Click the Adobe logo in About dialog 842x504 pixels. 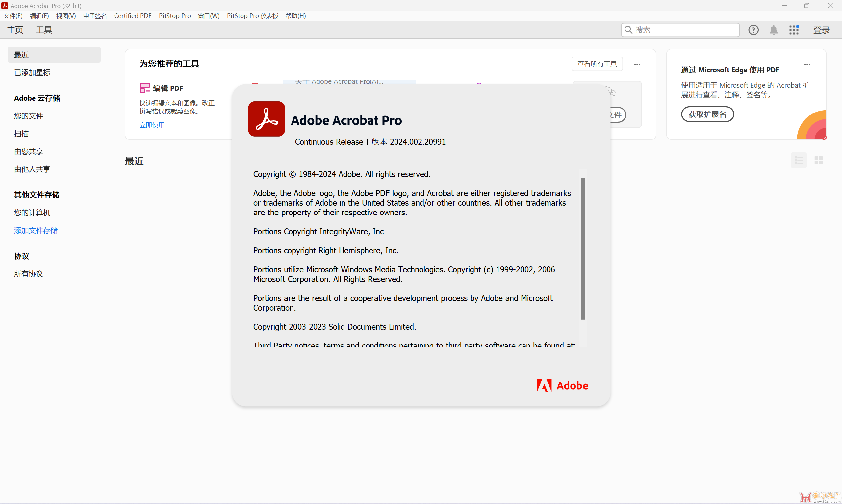click(x=562, y=385)
